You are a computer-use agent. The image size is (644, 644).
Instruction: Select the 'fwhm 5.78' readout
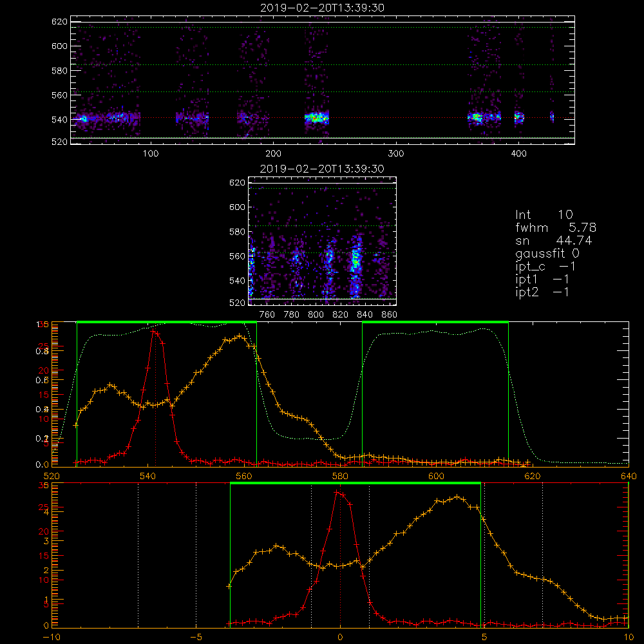(x=556, y=227)
